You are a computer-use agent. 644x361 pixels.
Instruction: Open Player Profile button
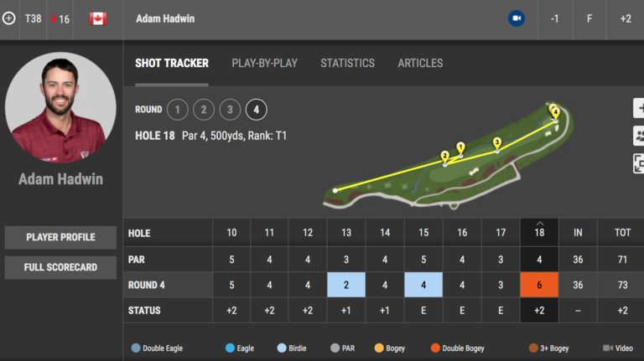60,237
